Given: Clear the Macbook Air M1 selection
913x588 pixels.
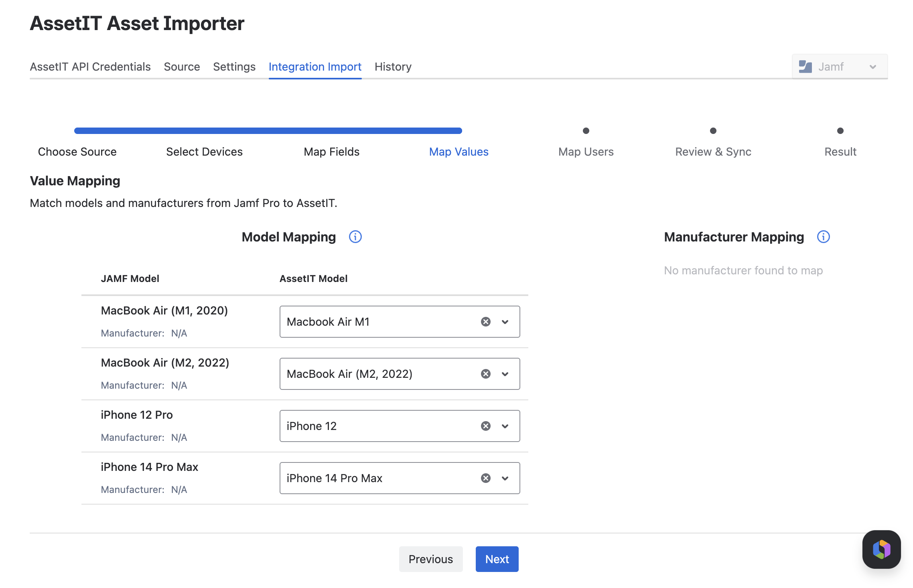Looking at the screenshot, I should tap(485, 322).
